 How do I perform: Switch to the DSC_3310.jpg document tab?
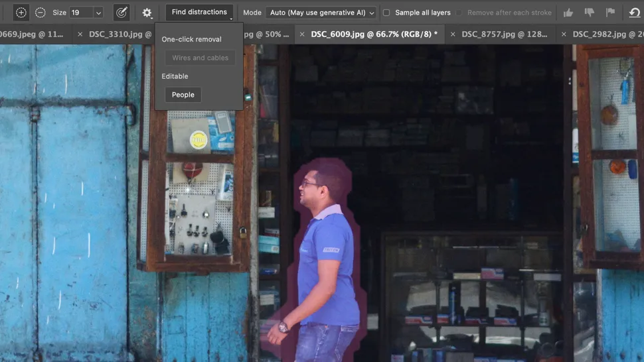[x=120, y=34]
